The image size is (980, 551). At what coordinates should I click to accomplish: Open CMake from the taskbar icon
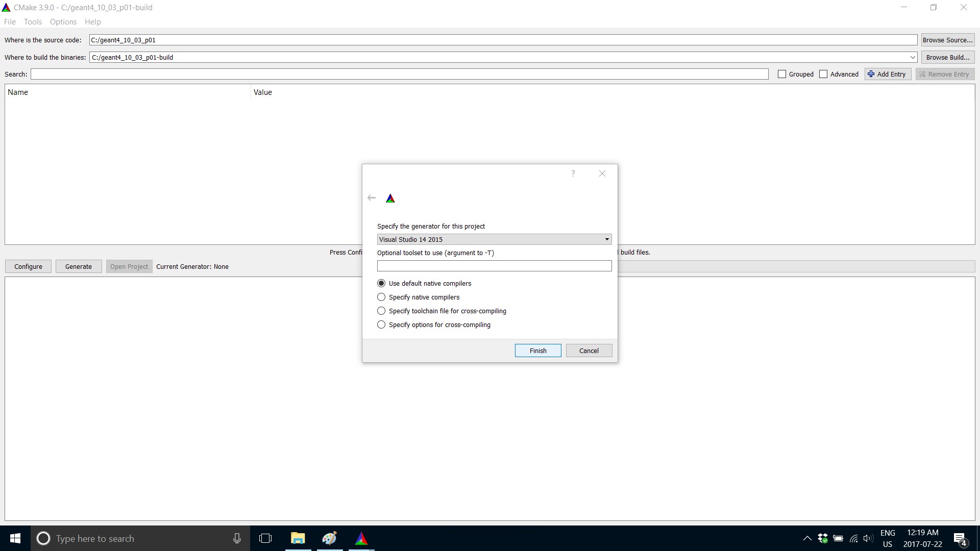361,538
